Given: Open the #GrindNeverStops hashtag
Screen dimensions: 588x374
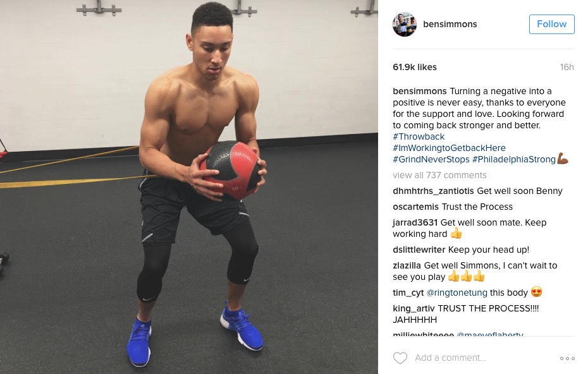Looking at the screenshot, I should 431,159.
